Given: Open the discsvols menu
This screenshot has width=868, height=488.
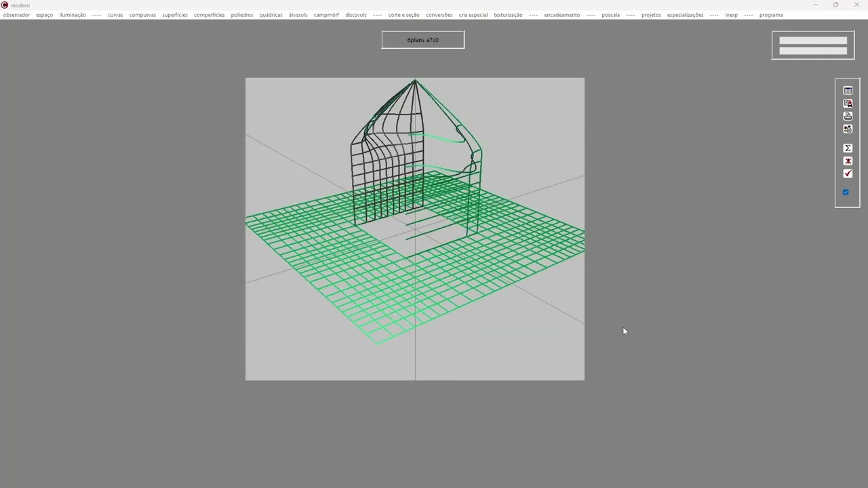Looking at the screenshot, I should pyautogui.click(x=356, y=15).
